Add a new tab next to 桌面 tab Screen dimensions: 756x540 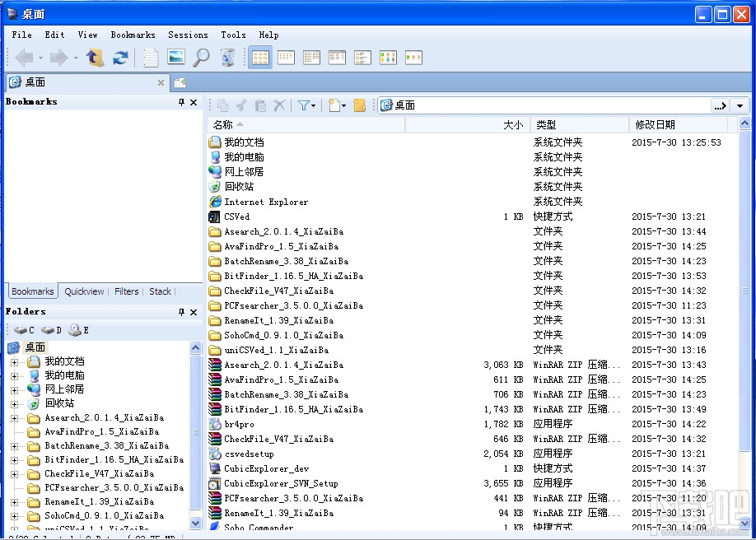pyautogui.click(x=180, y=83)
